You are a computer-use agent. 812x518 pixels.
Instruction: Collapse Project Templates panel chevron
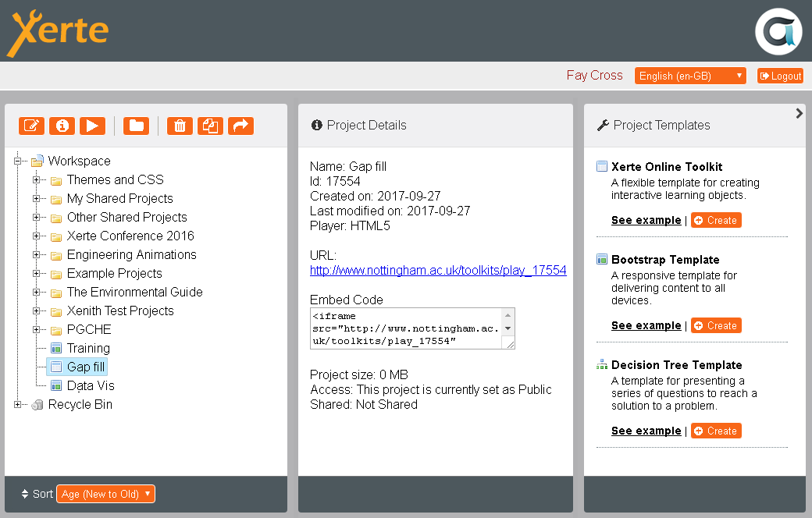[799, 113]
